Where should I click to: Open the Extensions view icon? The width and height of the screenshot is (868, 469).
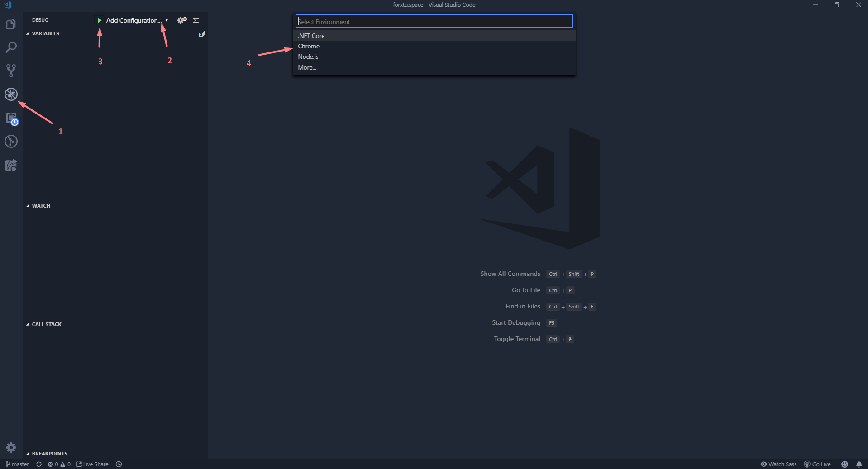pos(11,118)
